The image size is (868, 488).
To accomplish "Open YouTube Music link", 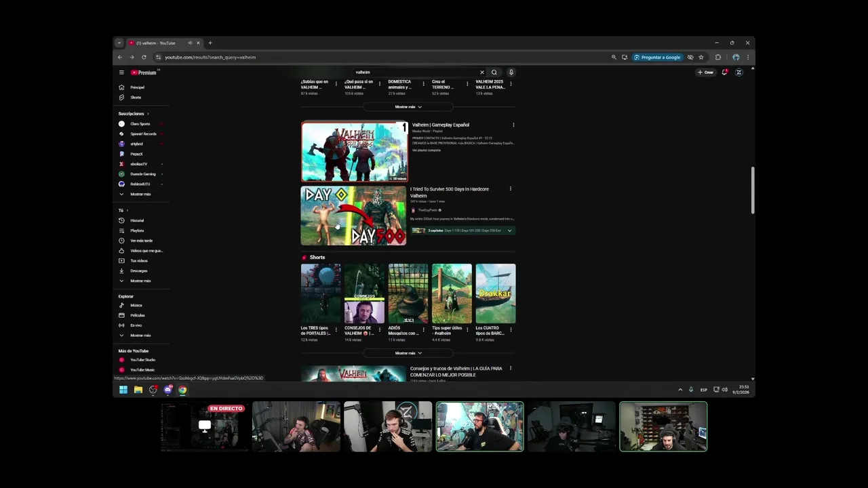I will 142,370.
